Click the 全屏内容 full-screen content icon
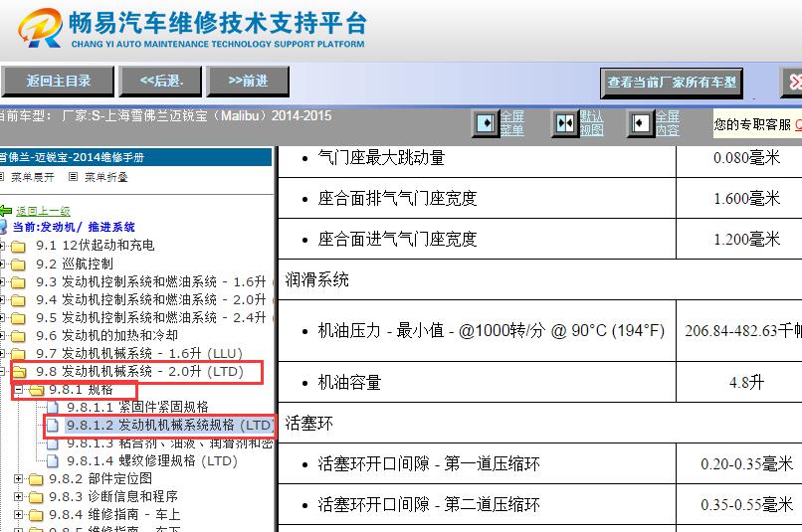This screenshot has height=532, width=802. [641, 123]
